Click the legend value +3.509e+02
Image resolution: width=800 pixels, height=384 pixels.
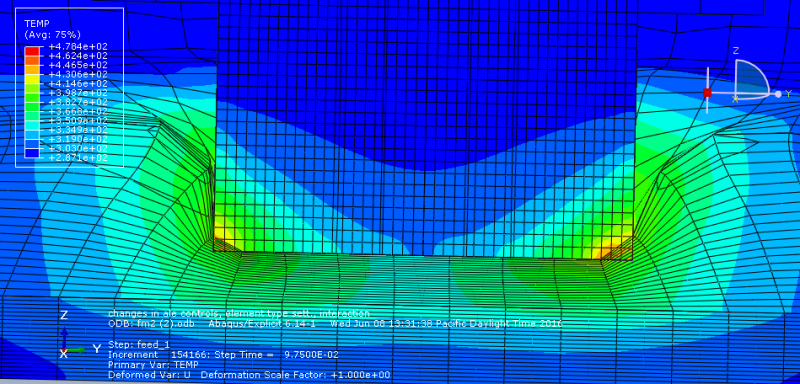78,121
